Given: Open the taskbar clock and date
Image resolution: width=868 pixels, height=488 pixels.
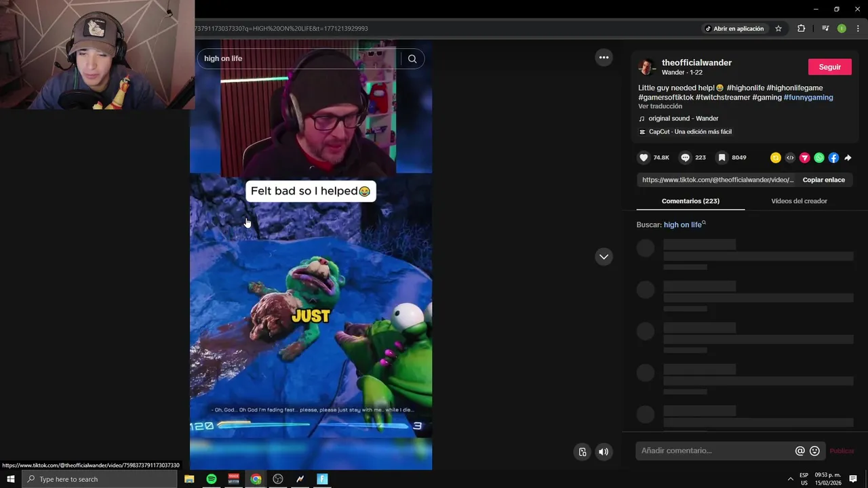Looking at the screenshot, I should (828, 479).
